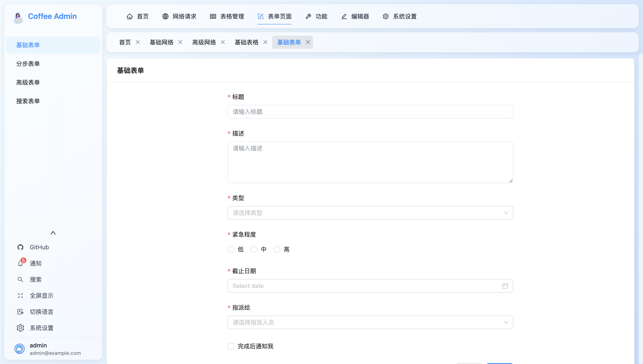
Task: Open the 请选择指派人员 dropdown
Action: pyautogui.click(x=370, y=322)
